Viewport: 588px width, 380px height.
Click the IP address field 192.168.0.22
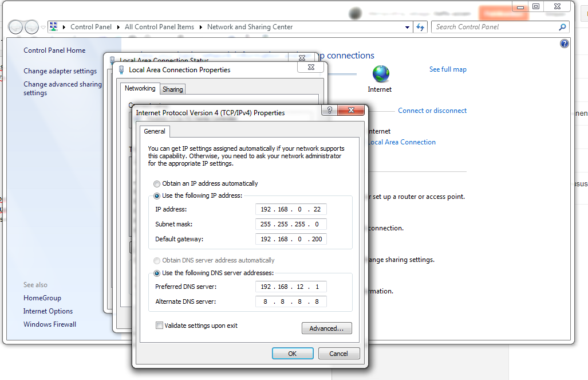point(291,209)
